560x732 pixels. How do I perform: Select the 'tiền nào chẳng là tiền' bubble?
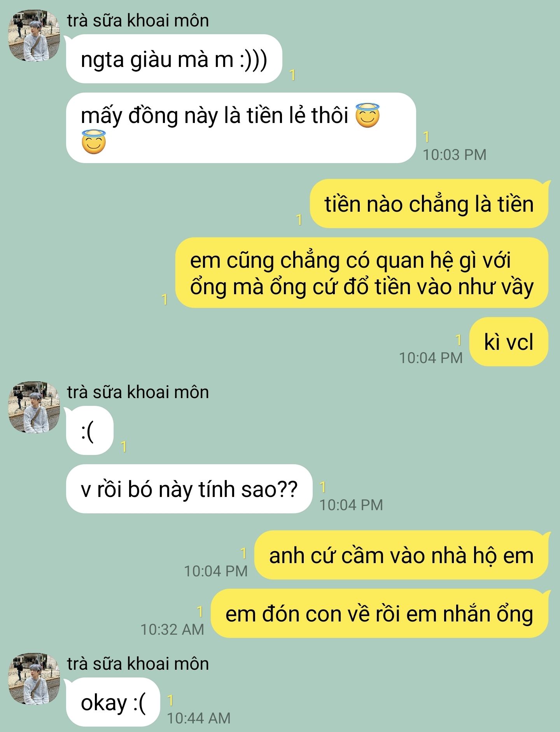tap(429, 204)
